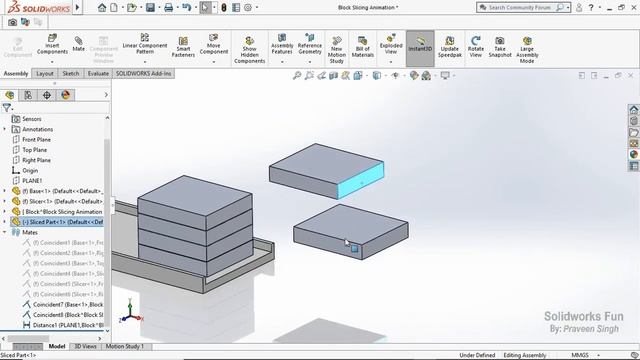Open Assembly Features tool
Image resolution: width=640 pixels, height=360 pixels.
(x=282, y=44)
